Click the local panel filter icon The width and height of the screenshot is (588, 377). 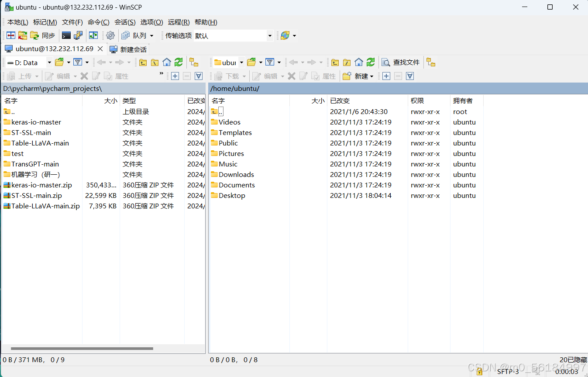[x=78, y=62]
